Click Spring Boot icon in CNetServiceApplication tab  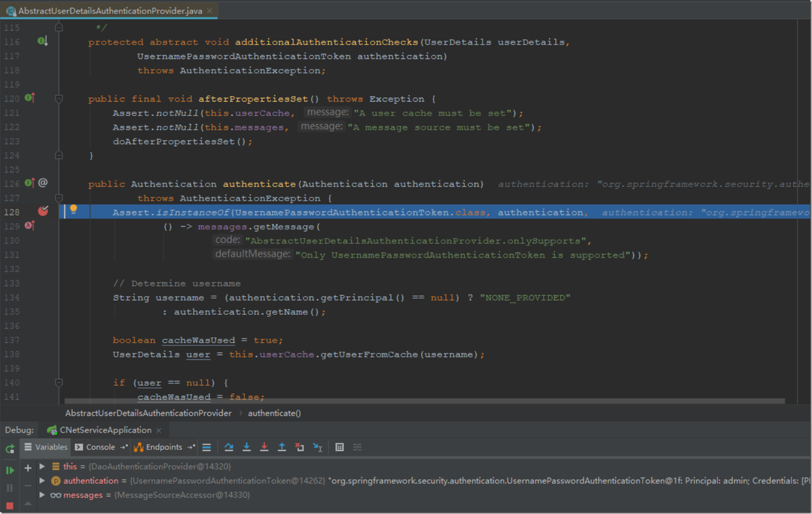pyautogui.click(x=52, y=430)
